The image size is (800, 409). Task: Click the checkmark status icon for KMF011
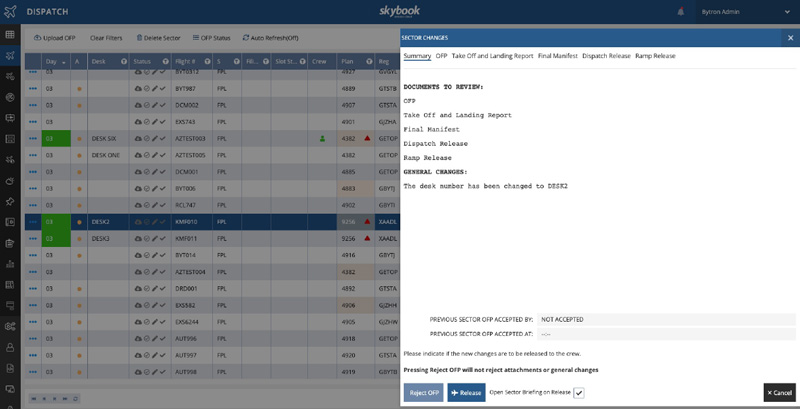coord(162,240)
